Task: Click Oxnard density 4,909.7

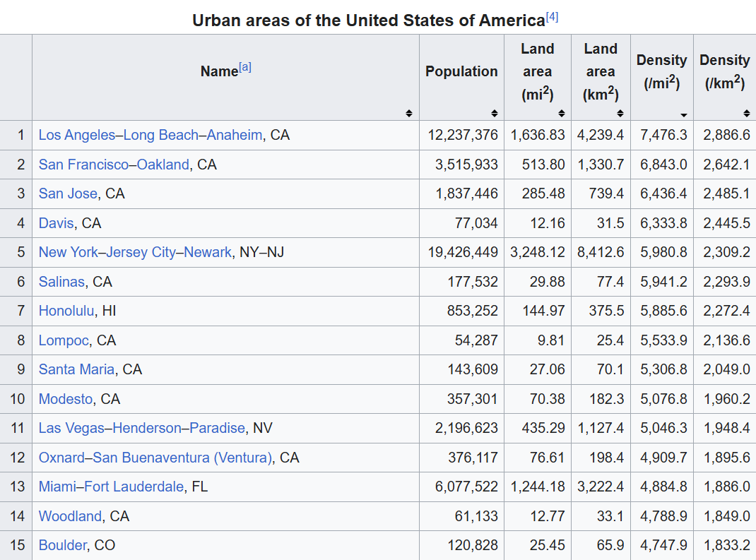Action: coord(663,458)
